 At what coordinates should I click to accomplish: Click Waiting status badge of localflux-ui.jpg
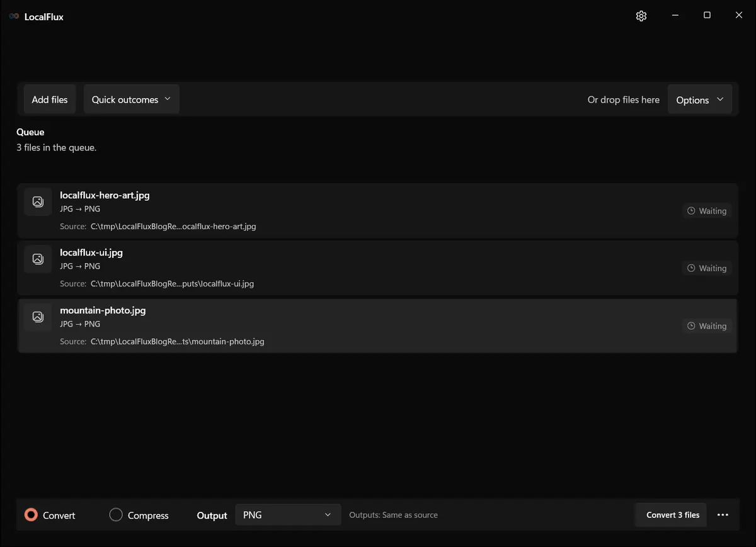pos(707,268)
